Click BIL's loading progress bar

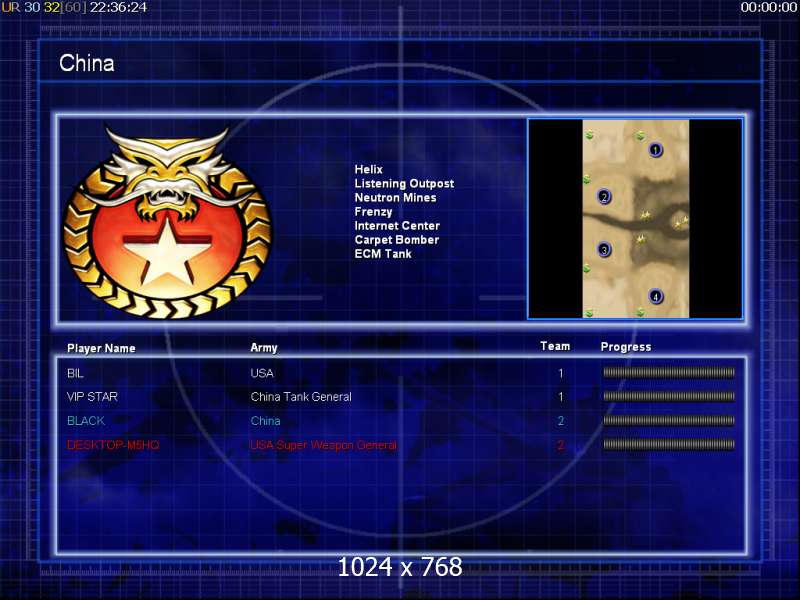(669, 372)
